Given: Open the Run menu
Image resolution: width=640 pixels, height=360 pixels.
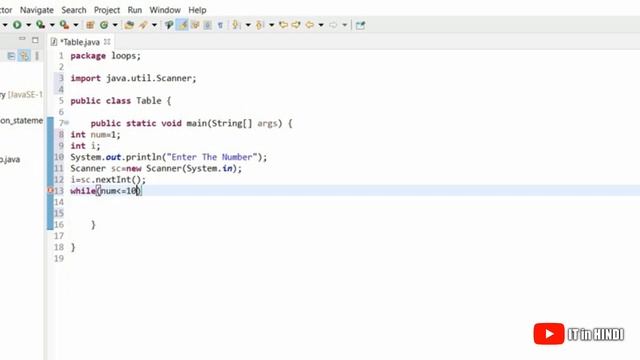Looking at the screenshot, I should 135,10.
